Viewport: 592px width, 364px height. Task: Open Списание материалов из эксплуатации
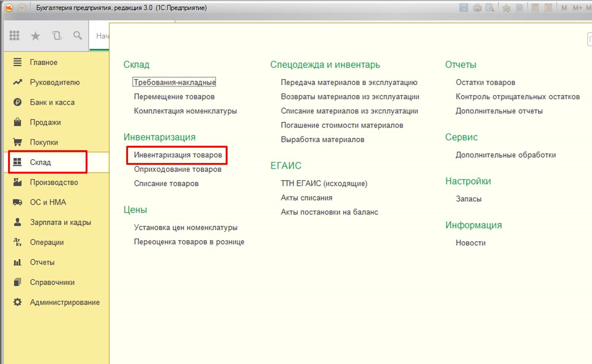(x=349, y=111)
